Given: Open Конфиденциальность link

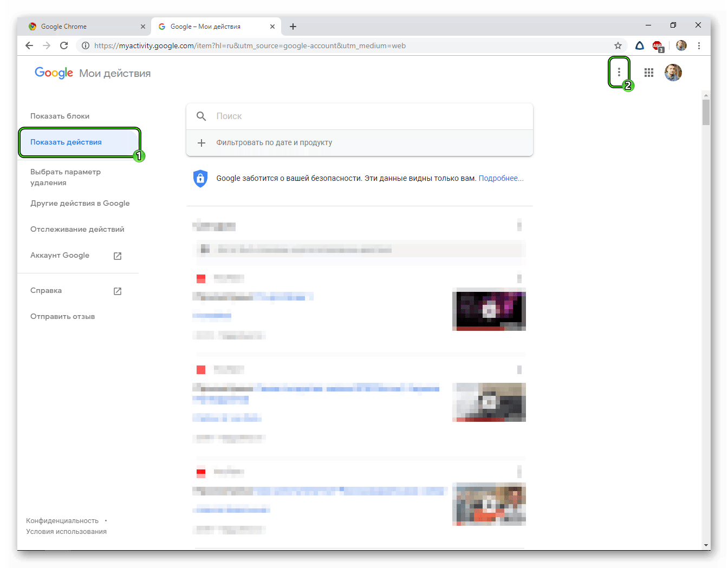Looking at the screenshot, I should (62, 520).
